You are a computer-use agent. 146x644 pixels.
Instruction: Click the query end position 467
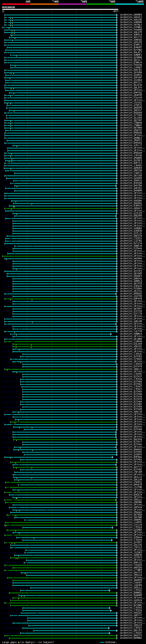115,11
